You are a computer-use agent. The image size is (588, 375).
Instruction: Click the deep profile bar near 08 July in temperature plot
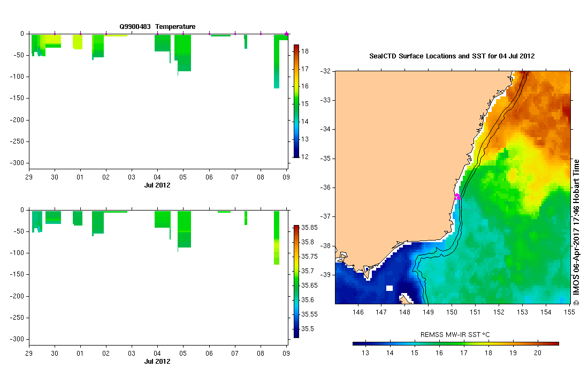[x=277, y=62]
